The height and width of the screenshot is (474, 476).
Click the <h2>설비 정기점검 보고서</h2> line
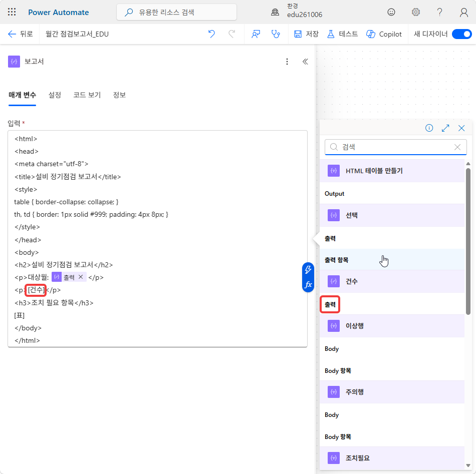(x=64, y=265)
